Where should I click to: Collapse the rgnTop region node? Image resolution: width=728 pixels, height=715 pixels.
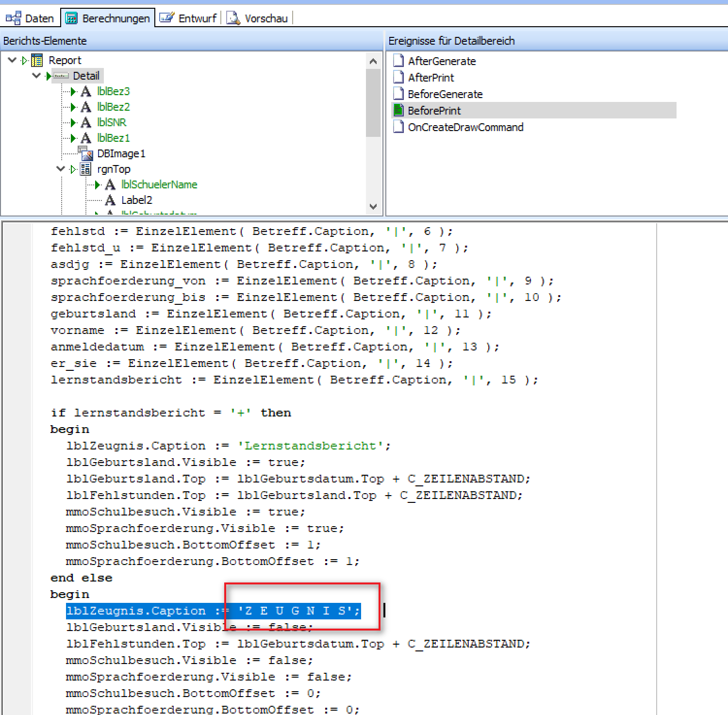pos(61,169)
